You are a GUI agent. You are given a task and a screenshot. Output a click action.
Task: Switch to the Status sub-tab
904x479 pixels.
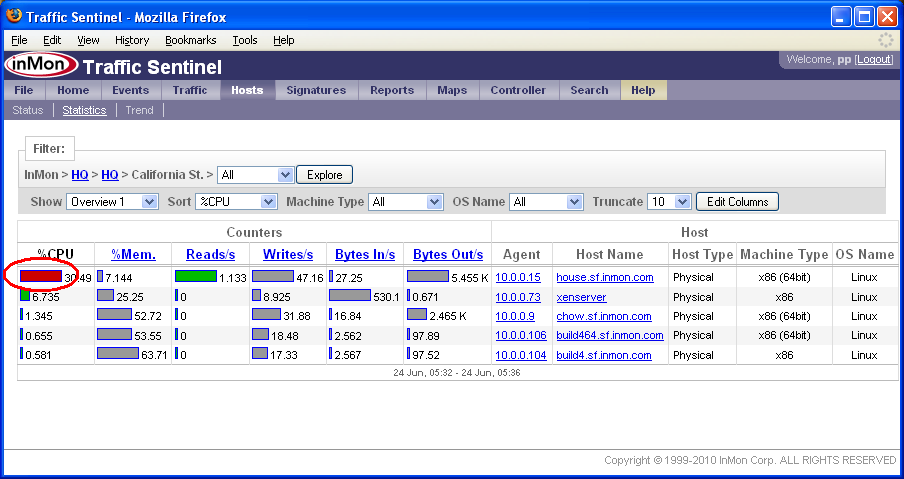(28, 110)
